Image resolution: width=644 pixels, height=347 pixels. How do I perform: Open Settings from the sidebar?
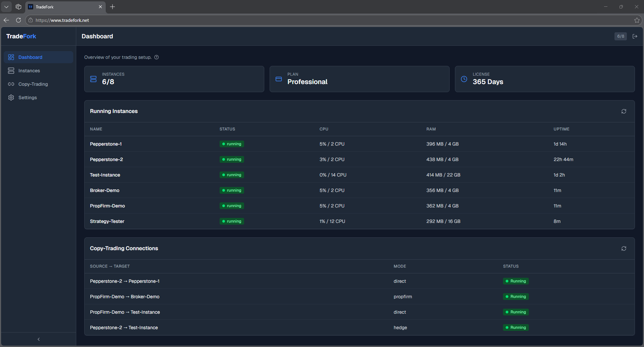coord(38,98)
